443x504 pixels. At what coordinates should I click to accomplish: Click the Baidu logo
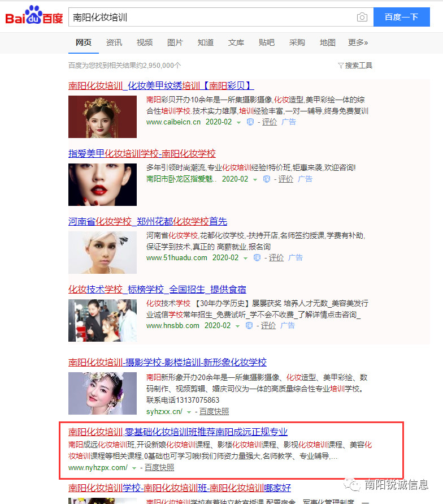[x=34, y=16]
